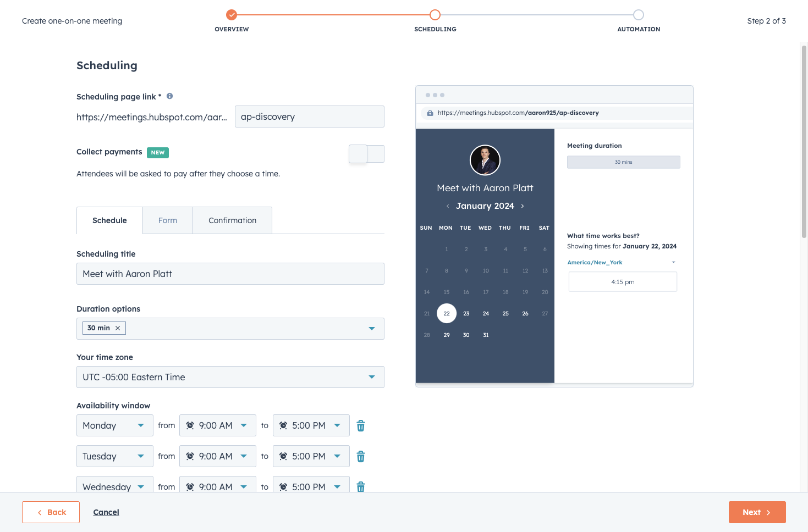Select January 24 in the calendar preview
The image size is (808, 532).
(x=486, y=314)
